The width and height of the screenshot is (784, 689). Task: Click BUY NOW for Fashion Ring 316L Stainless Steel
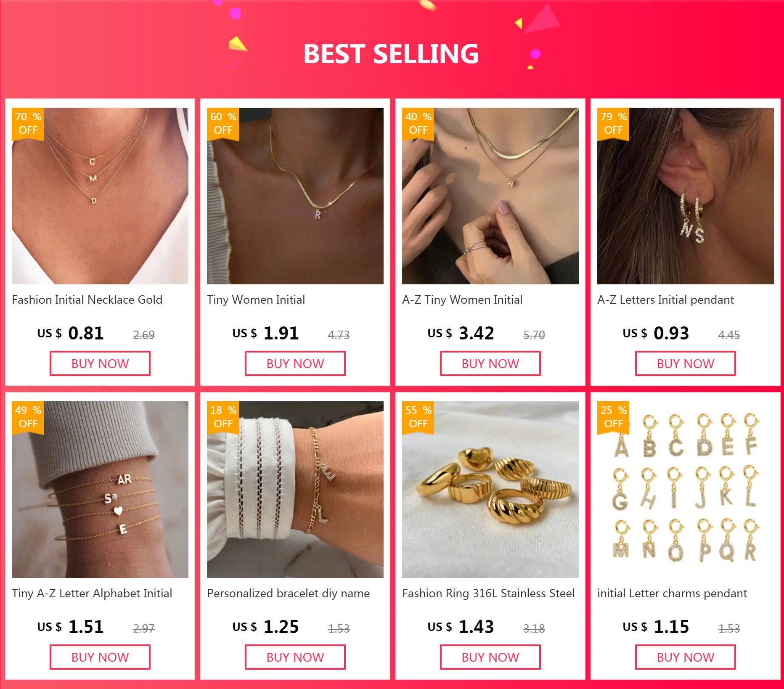coord(490,657)
